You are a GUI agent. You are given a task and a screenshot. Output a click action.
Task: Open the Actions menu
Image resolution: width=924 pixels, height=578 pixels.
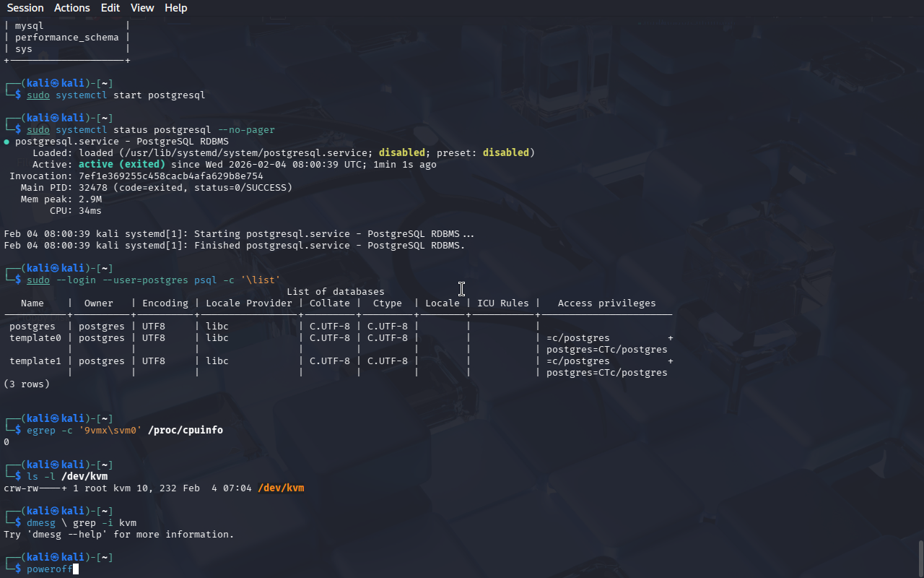(72, 8)
